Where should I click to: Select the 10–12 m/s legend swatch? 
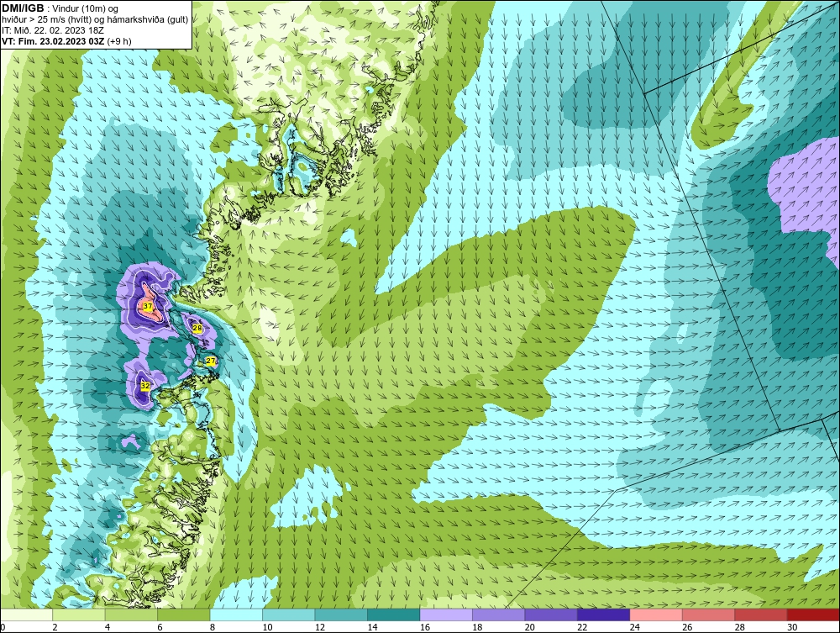289,615
